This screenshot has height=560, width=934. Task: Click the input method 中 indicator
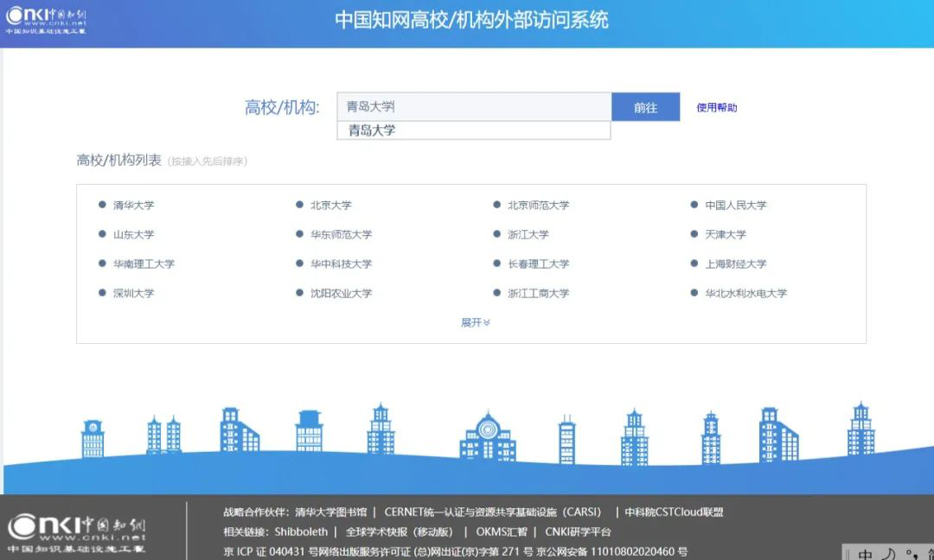tap(865, 553)
